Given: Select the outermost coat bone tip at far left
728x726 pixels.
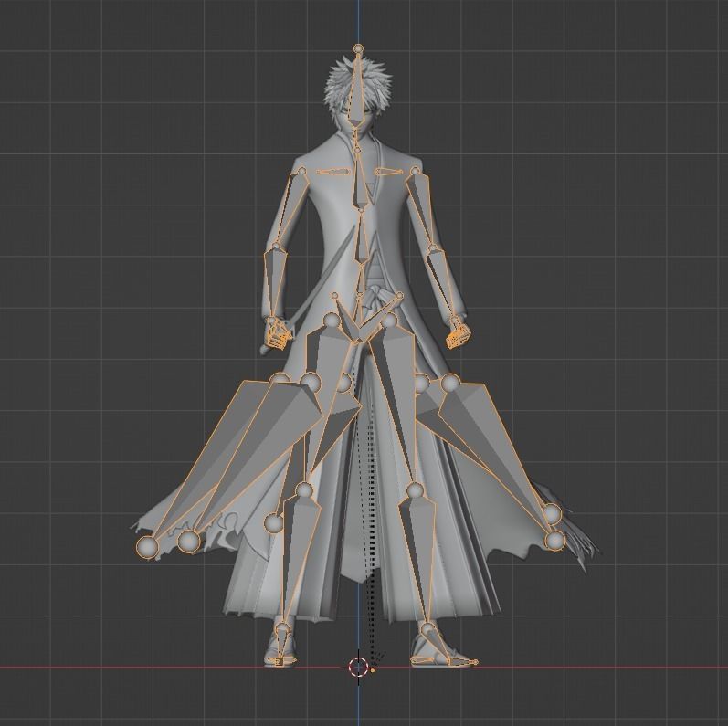Looking at the screenshot, I should tap(147, 546).
